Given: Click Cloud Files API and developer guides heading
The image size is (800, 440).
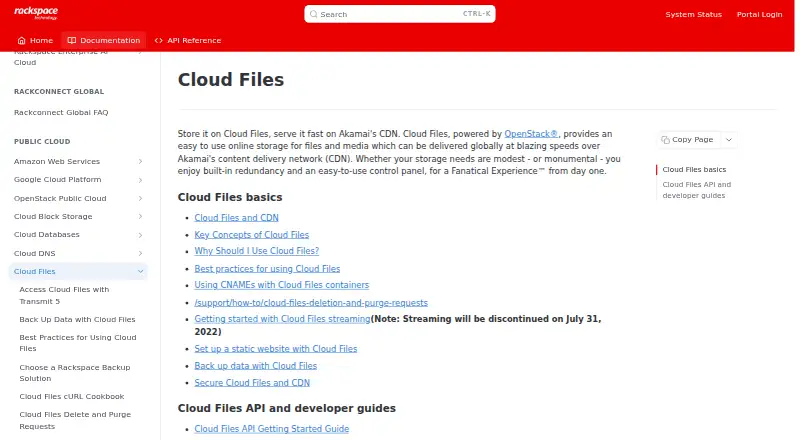Looking at the screenshot, I should click(x=286, y=408).
